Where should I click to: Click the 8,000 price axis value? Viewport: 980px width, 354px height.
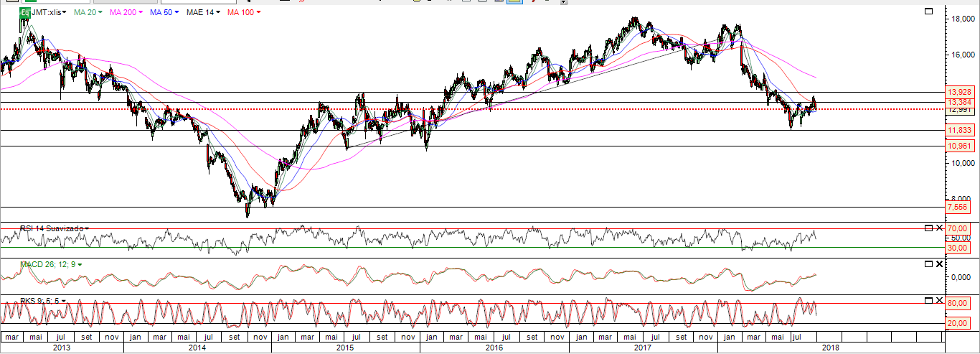[x=961, y=199]
